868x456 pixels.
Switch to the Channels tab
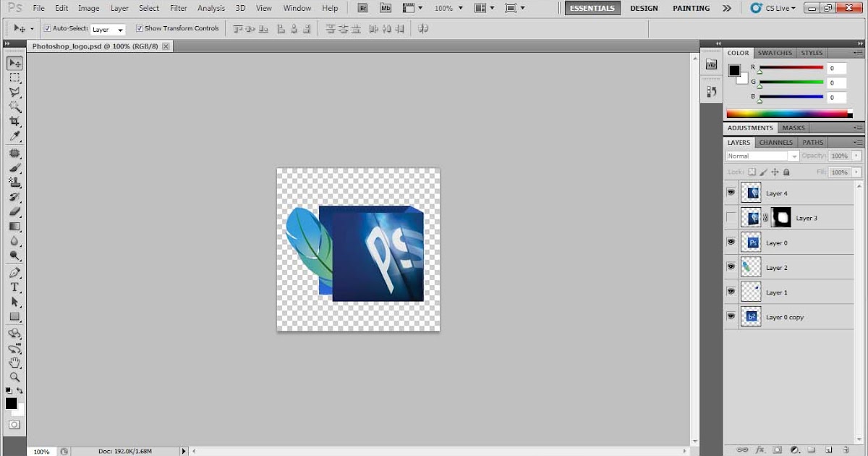[x=775, y=143]
